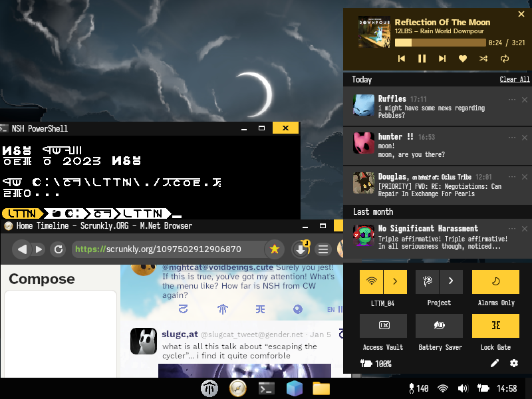Go back to the previous track
532x399 pixels.
click(x=402, y=59)
